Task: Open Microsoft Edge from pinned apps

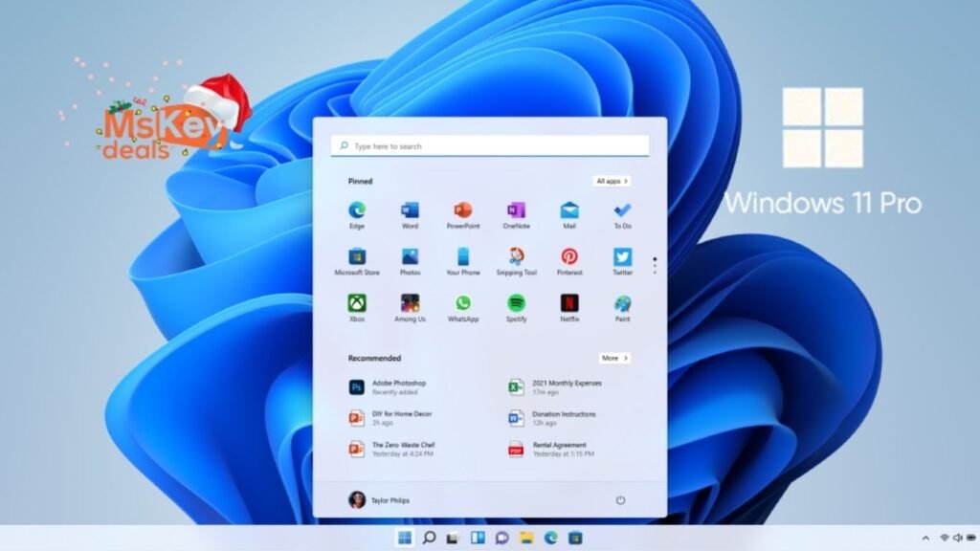Action: tap(357, 212)
